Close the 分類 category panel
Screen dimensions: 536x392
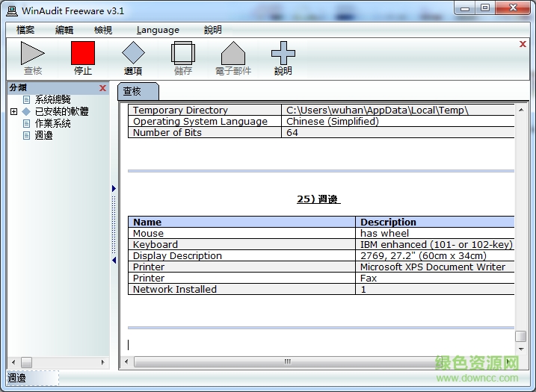(103, 88)
